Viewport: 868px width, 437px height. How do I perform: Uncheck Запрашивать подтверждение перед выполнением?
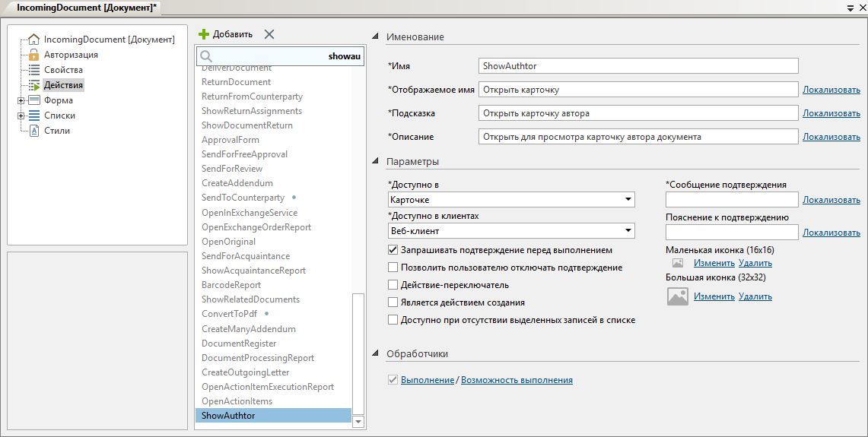point(393,250)
